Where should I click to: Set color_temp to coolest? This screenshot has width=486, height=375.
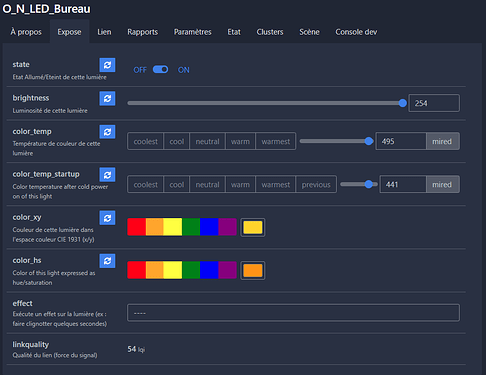tap(146, 141)
